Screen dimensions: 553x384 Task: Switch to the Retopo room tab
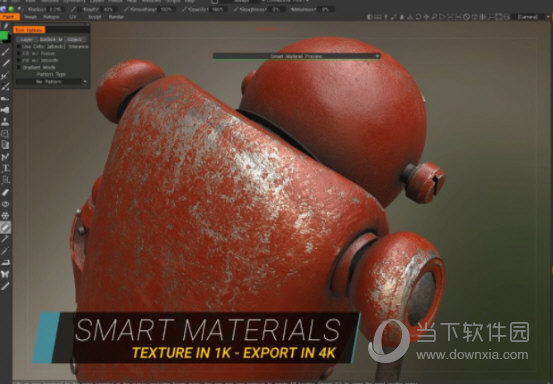(51, 17)
